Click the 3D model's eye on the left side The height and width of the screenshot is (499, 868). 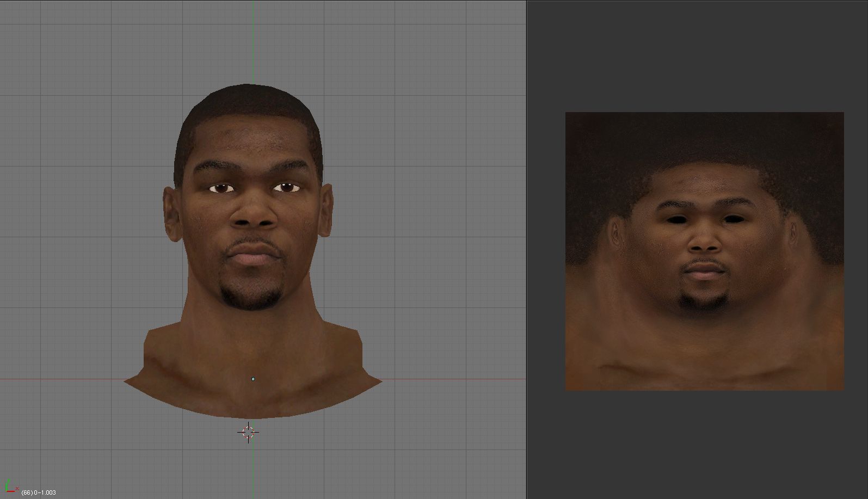point(221,188)
